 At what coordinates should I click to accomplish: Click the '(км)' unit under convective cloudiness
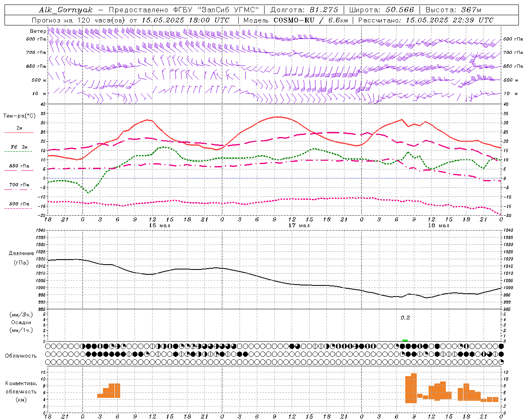click(21, 399)
